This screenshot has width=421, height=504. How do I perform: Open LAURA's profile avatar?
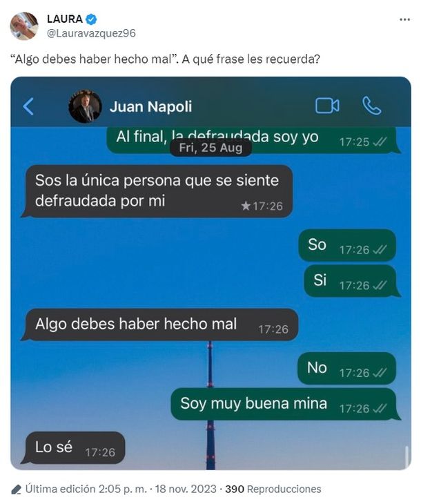23,26
